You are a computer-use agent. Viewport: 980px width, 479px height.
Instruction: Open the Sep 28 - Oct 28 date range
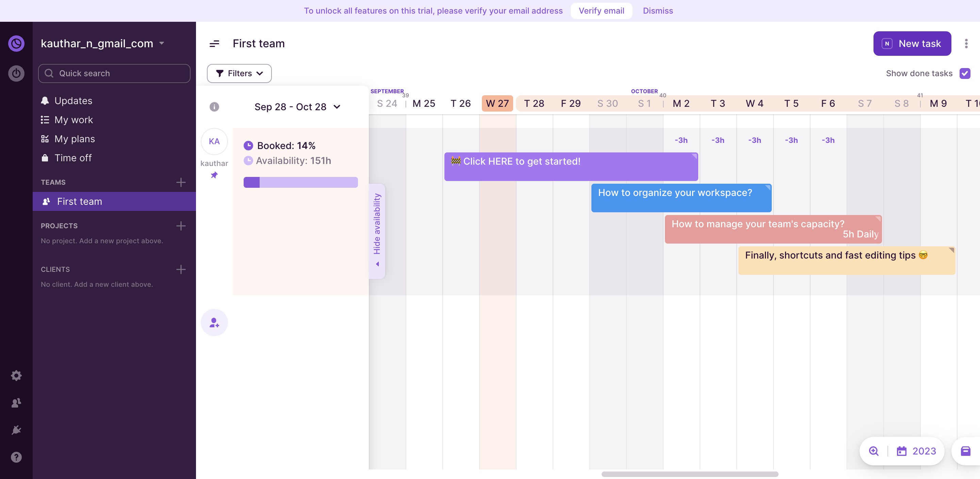297,107
